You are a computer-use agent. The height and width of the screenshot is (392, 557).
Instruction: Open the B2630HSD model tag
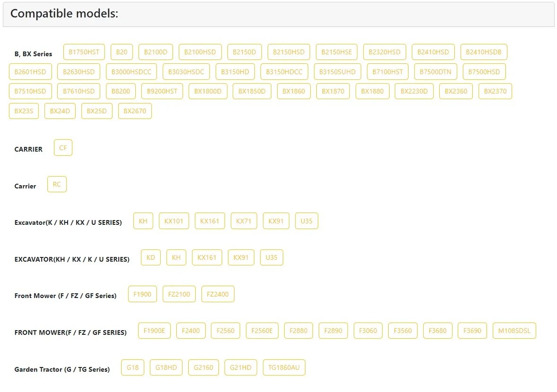tap(79, 72)
